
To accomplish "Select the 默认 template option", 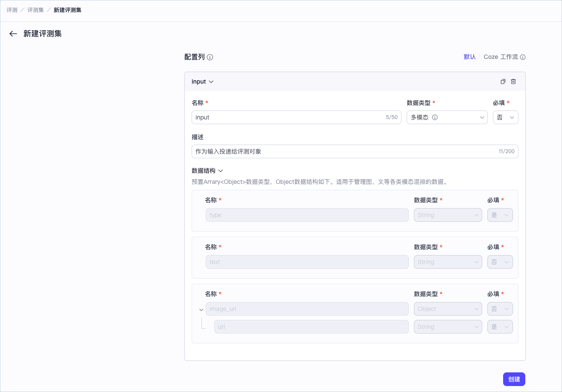I will pyautogui.click(x=470, y=57).
